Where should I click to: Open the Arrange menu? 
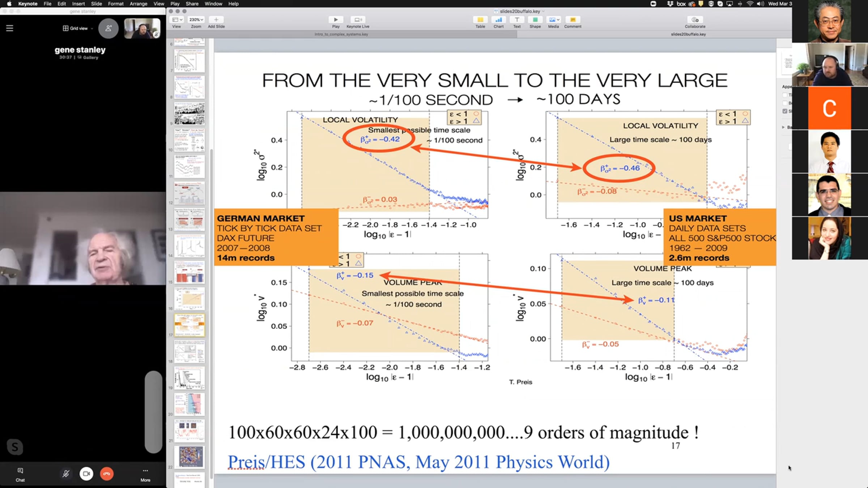pyautogui.click(x=139, y=4)
